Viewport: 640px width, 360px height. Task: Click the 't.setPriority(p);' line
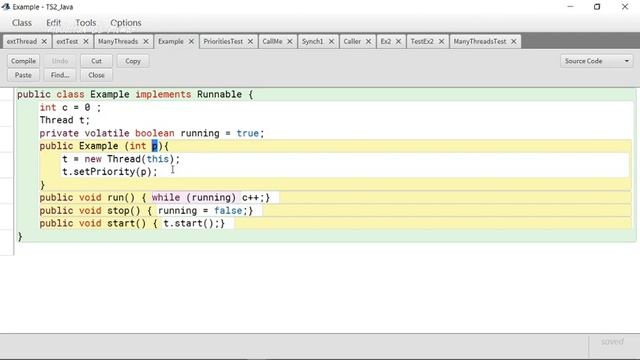click(x=109, y=171)
